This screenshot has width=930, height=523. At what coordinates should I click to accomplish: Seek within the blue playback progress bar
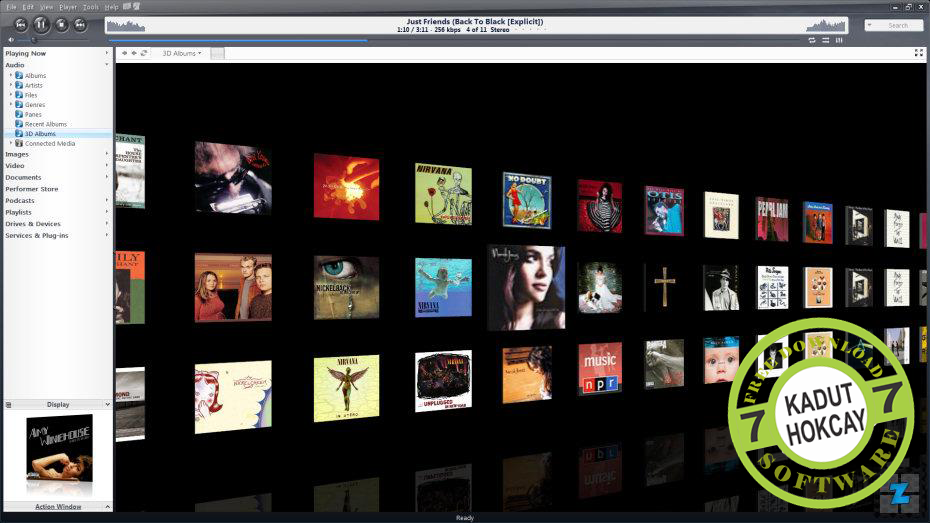237,40
